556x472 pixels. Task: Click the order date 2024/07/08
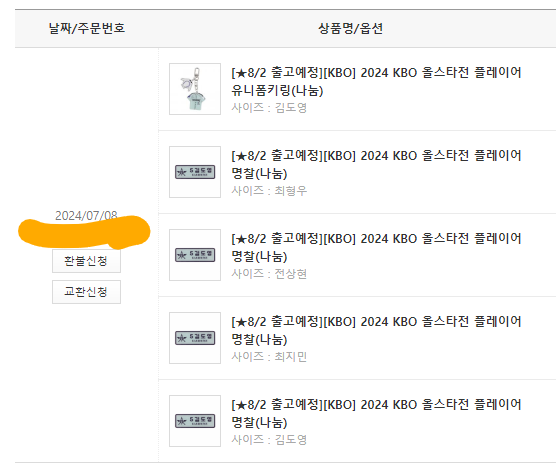86,215
